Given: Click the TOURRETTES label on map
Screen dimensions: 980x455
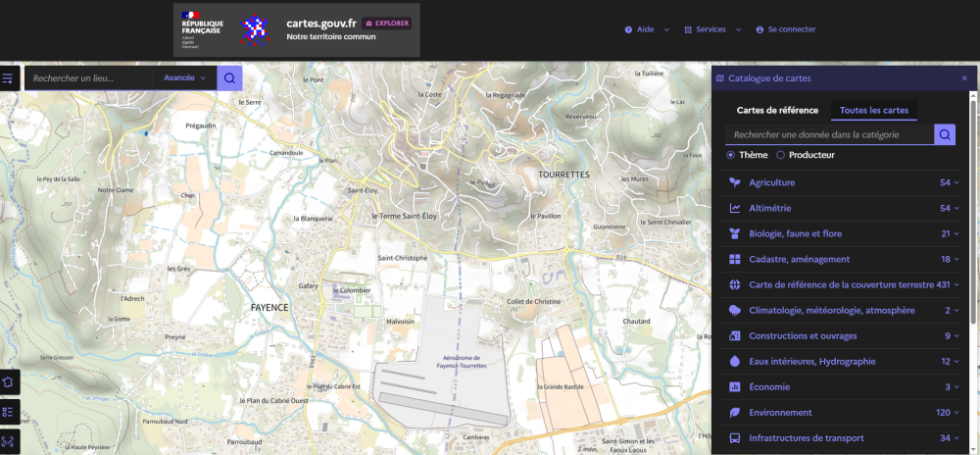Looking at the screenshot, I should tap(563, 175).
